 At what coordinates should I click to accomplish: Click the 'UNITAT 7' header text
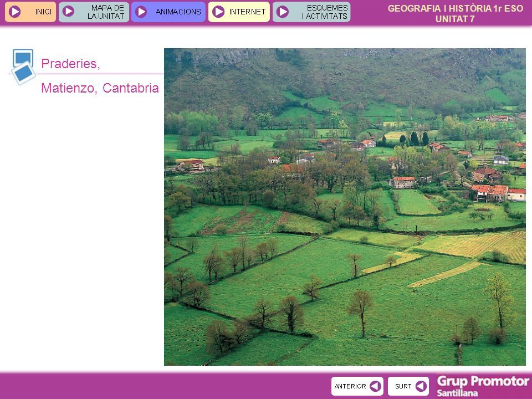pos(455,19)
